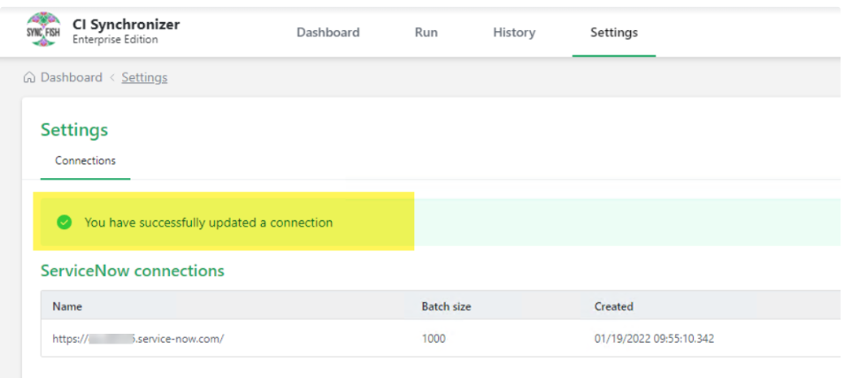
Task: Click the Settings breadcrumb link
Action: pyautogui.click(x=144, y=78)
